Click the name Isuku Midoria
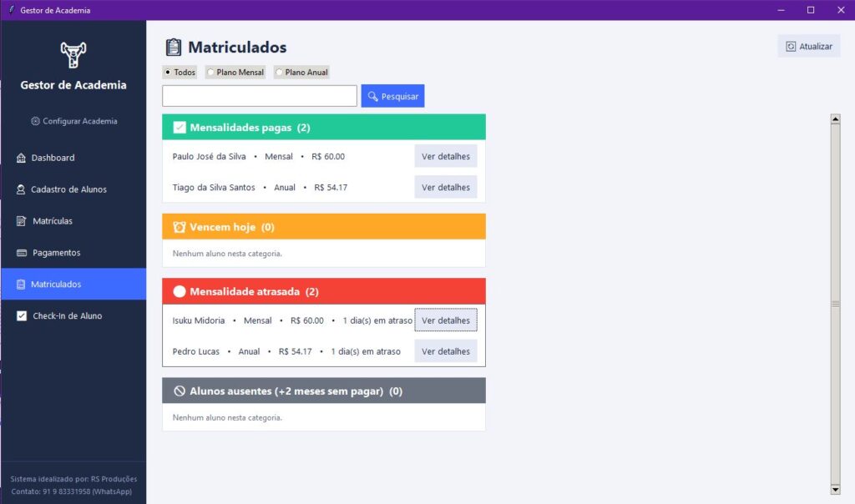 [199, 320]
